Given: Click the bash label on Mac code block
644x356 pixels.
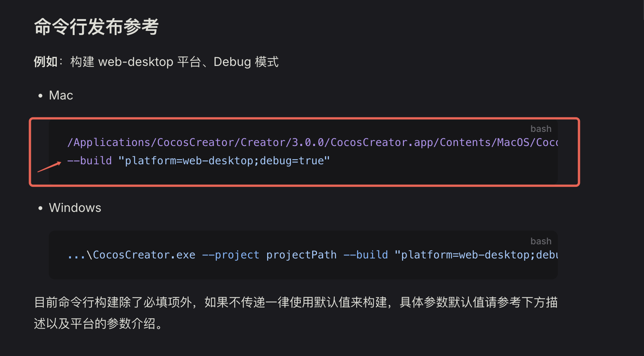Looking at the screenshot, I should [541, 129].
